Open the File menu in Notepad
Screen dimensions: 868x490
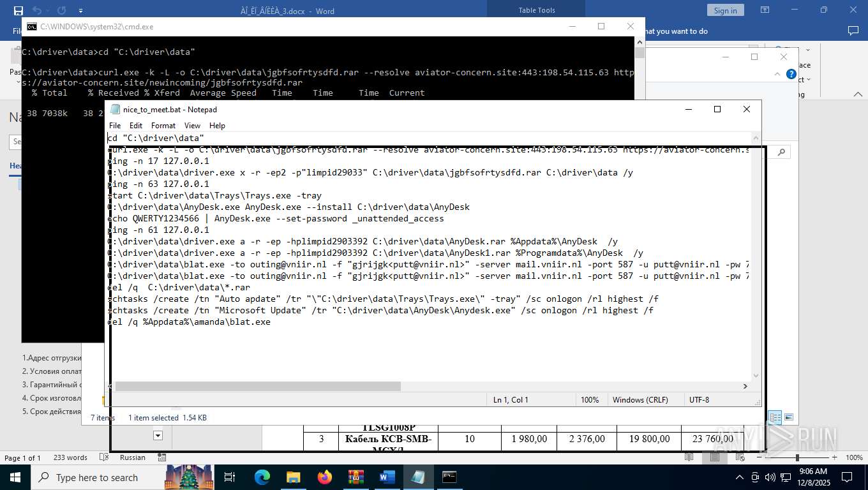[114, 126]
